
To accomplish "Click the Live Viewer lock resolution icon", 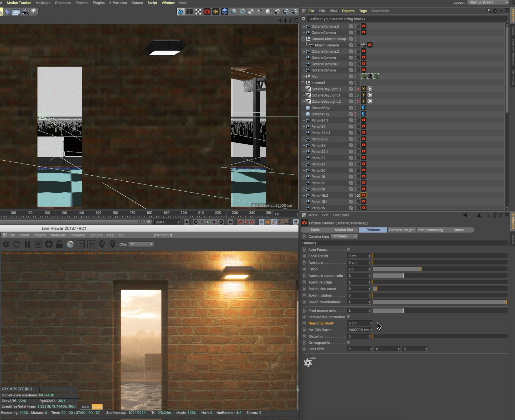I will 59,244.
